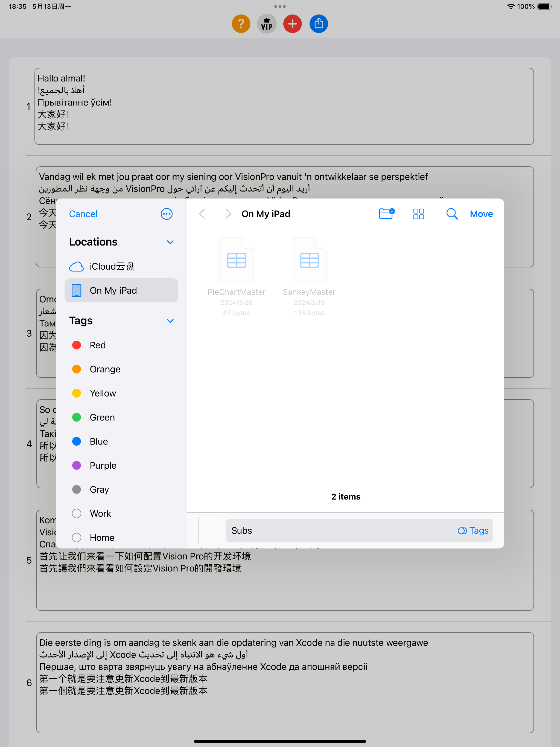Screen dimensions: 560x747
Task: Choose the Orange tag
Action: [121, 369]
